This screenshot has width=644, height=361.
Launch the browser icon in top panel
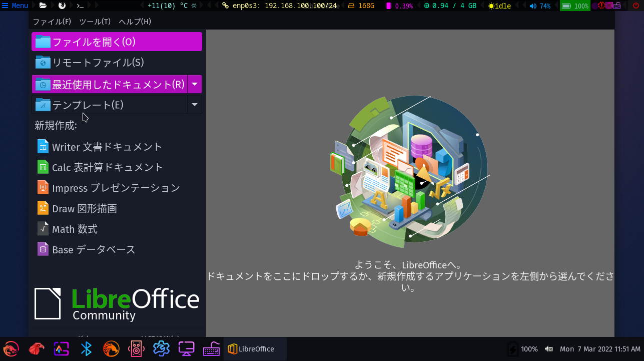[x=62, y=6]
